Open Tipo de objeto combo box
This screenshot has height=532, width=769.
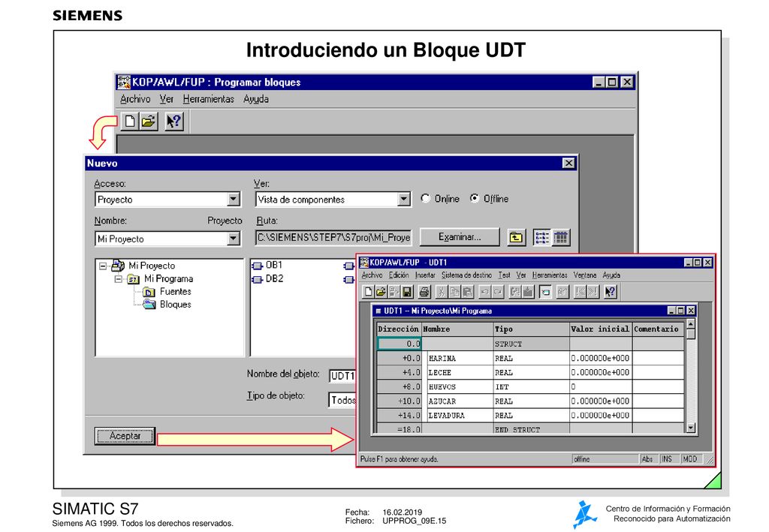342,400
